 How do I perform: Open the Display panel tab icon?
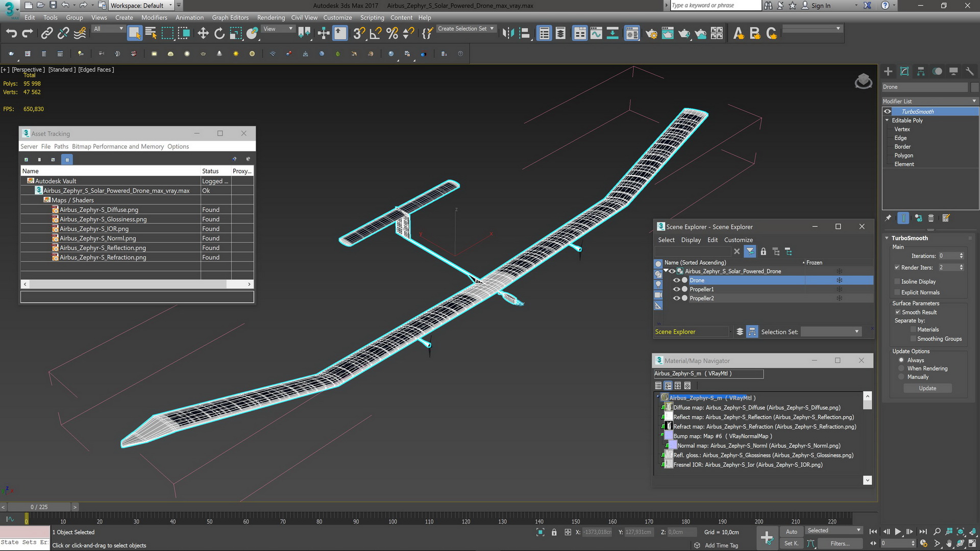click(953, 71)
